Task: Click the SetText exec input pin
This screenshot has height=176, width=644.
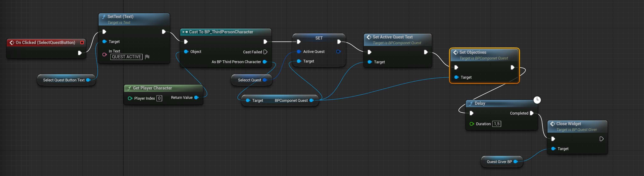Action: coord(104,32)
